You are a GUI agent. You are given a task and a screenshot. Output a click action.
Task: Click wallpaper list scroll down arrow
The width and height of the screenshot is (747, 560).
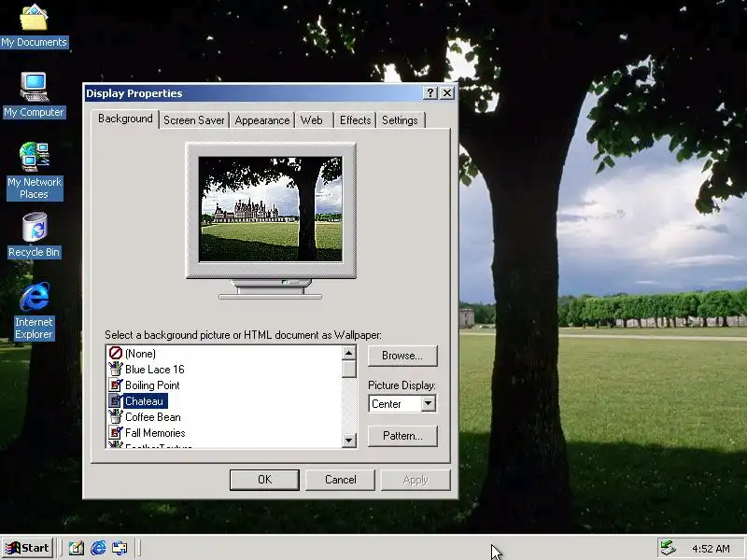(348, 440)
